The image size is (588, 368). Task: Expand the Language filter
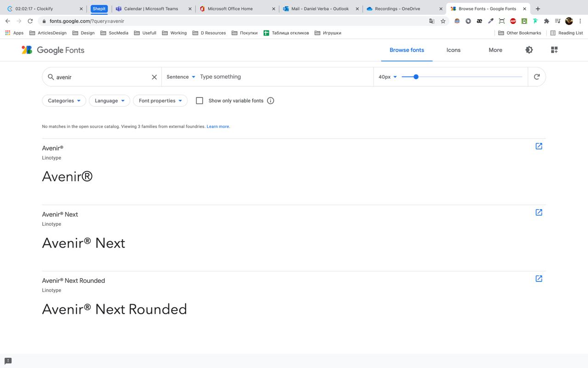point(109,101)
